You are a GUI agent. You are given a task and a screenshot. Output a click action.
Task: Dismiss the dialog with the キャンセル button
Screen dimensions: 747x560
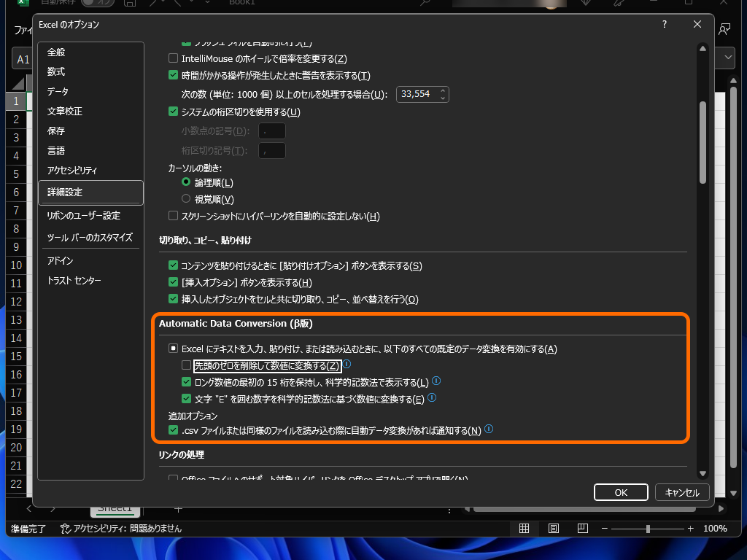(x=682, y=492)
